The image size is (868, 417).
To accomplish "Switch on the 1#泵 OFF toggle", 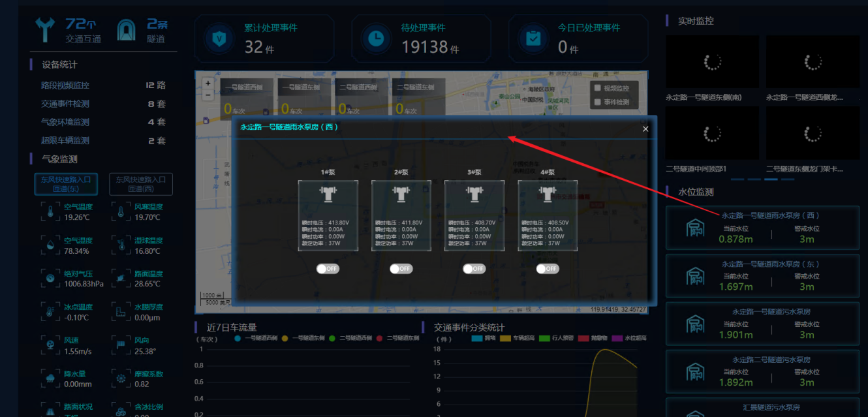I will [328, 269].
